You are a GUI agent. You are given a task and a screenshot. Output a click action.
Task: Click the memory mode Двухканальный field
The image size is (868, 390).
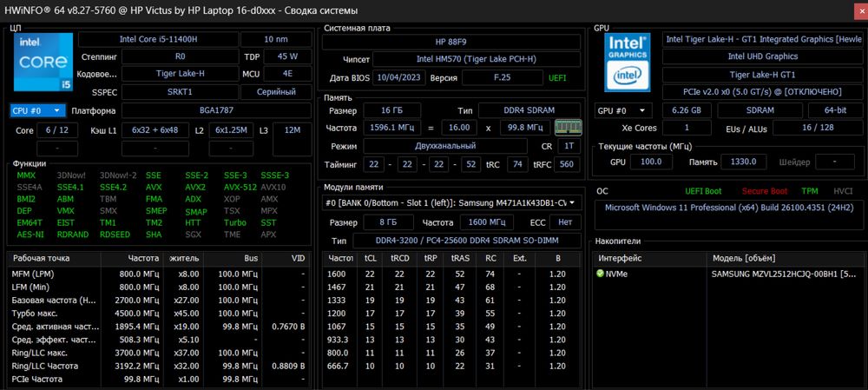tap(445, 146)
